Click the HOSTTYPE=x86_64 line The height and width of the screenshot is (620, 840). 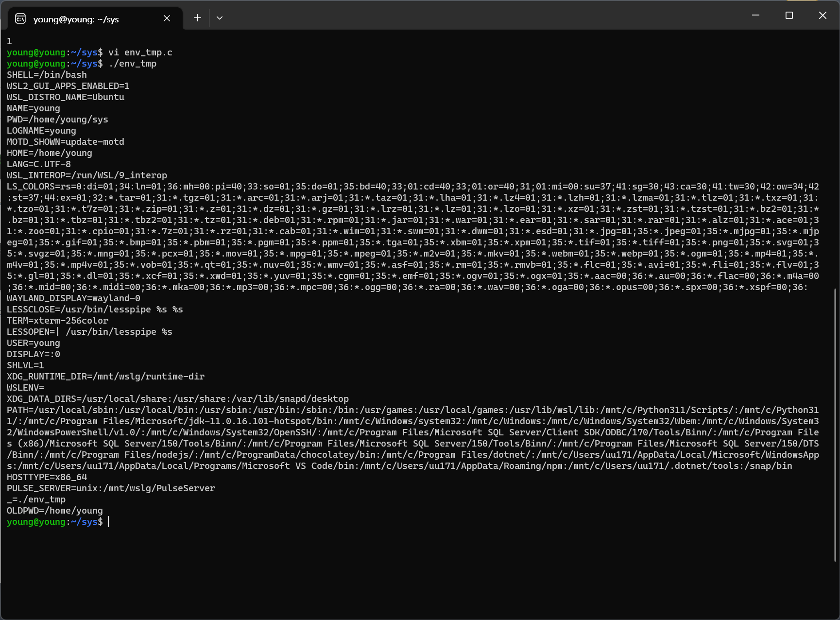[47, 477]
